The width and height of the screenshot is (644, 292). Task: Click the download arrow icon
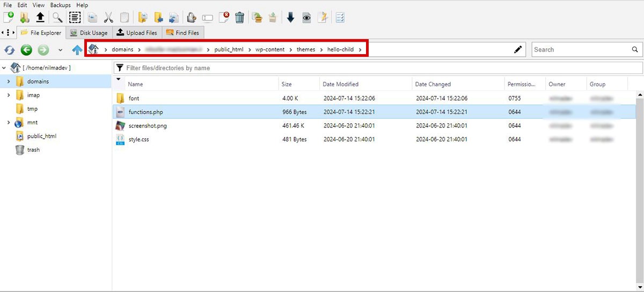click(x=290, y=17)
